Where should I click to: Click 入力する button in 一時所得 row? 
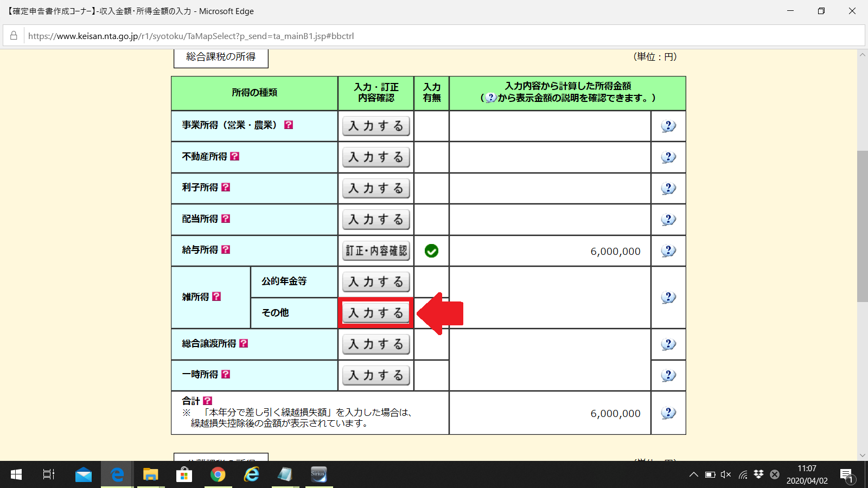[376, 375]
